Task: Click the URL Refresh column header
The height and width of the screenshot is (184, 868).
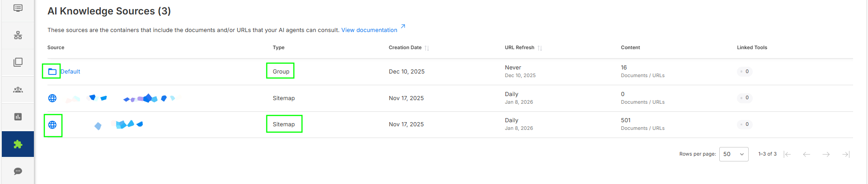Action: point(519,47)
